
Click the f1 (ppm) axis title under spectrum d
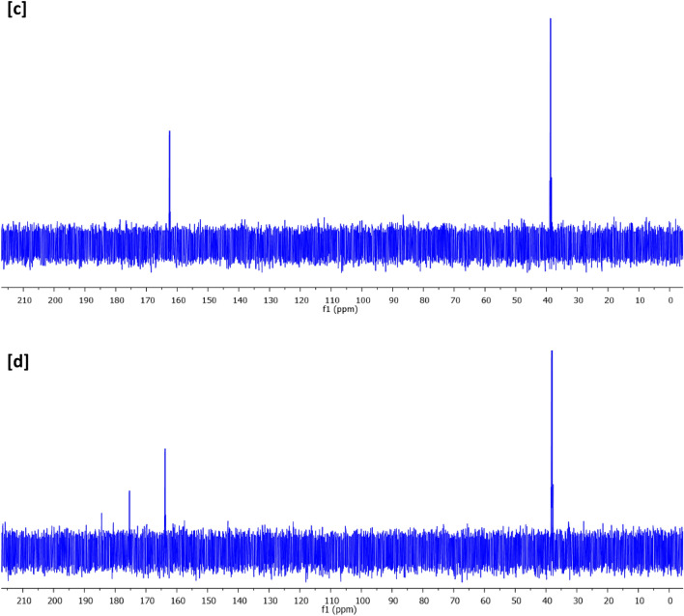[x=341, y=610]
